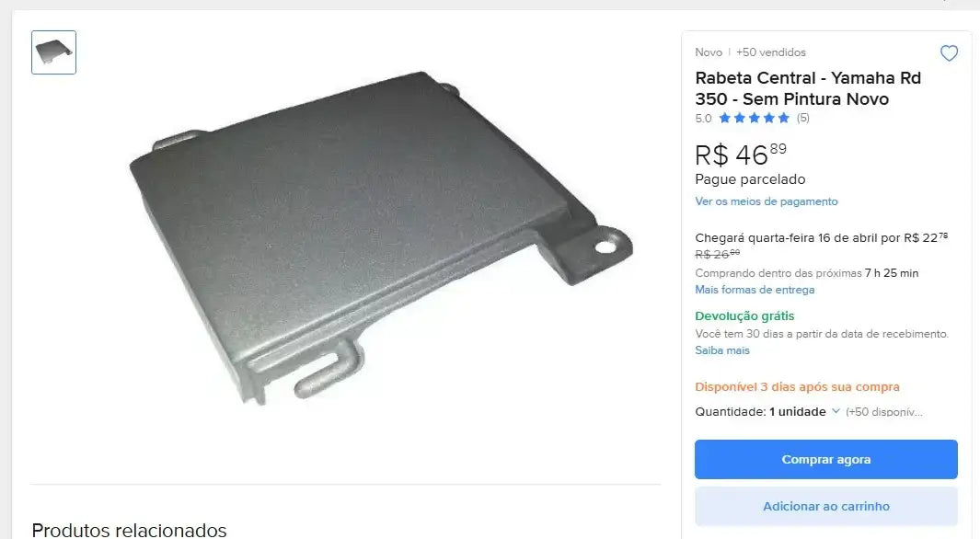The image size is (980, 539).
Task: Add item with Adicionar ao carrinho
Action: click(825, 506)
